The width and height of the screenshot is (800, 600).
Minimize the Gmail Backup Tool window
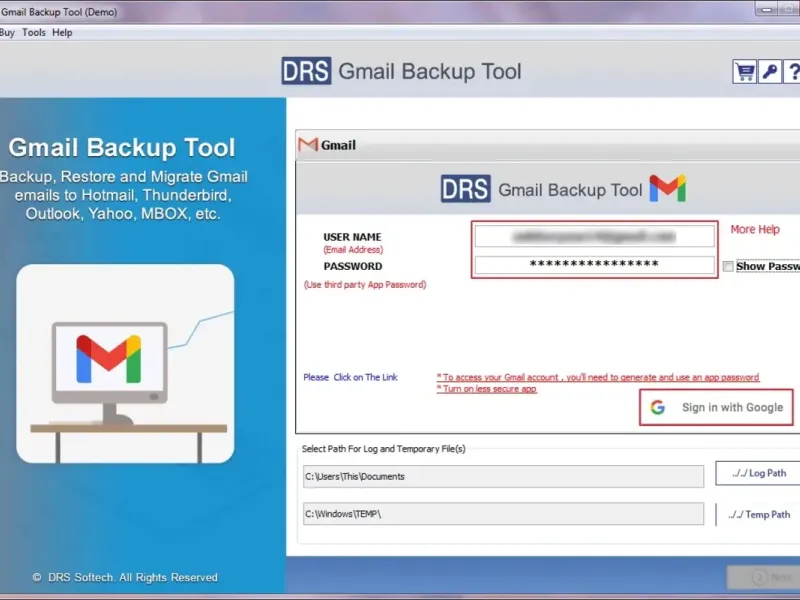pyautogui.click(x=766, y=9)
